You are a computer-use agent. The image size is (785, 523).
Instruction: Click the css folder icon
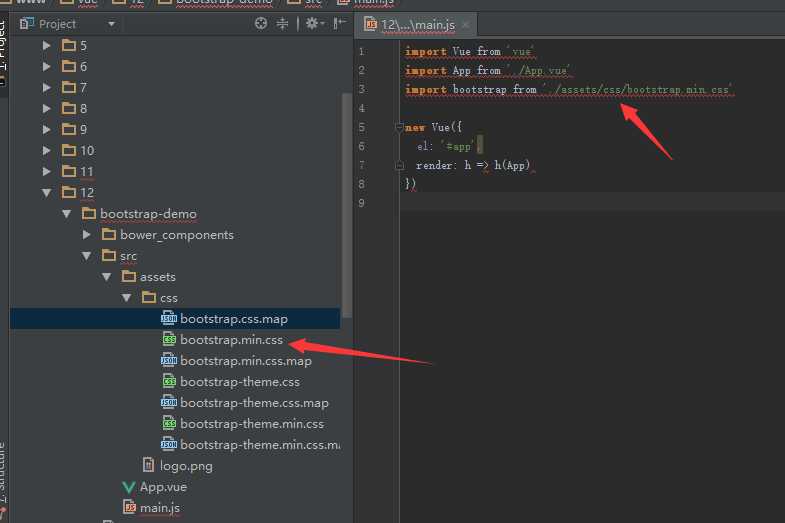coord(149,297)
